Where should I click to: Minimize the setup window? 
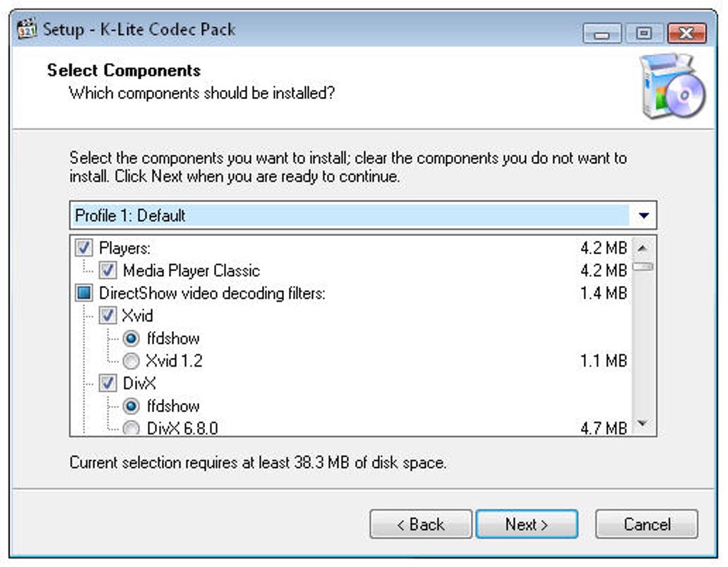click(x=602, y=34)
